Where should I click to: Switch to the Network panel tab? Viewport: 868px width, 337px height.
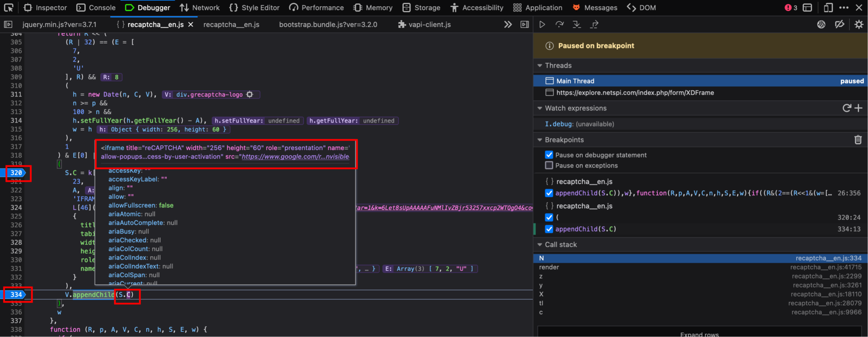(200, 8)
